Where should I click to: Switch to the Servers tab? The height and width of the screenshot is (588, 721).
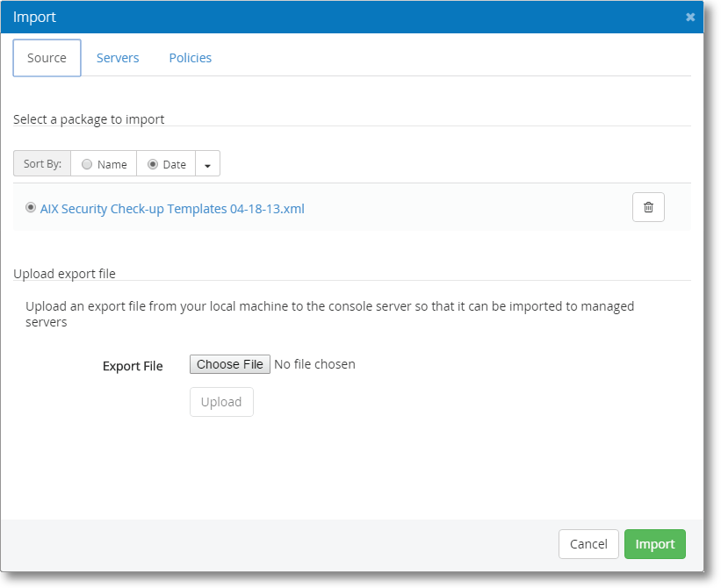click(118, 58)
